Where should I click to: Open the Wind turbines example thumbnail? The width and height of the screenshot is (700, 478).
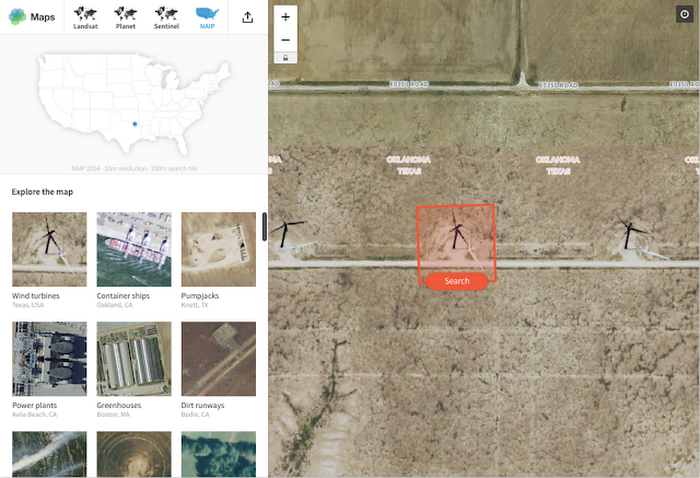pos(49,249)
